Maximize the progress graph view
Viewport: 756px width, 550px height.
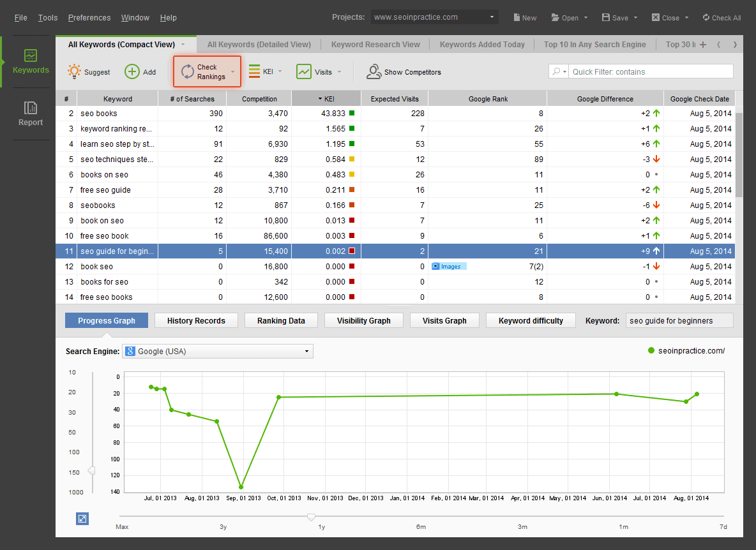[x=82, y=518]
